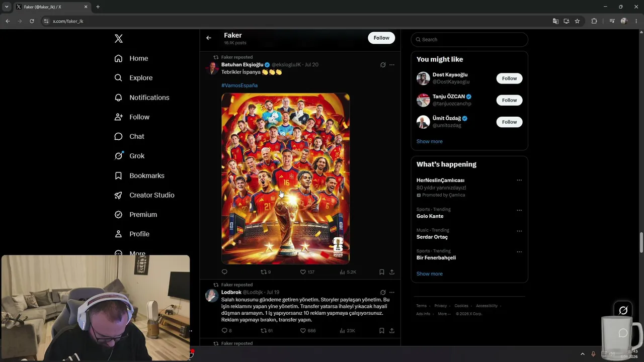Go to Explore in the sidebar
This screenshot has width=644, height=362.
[x=133, y=78]
